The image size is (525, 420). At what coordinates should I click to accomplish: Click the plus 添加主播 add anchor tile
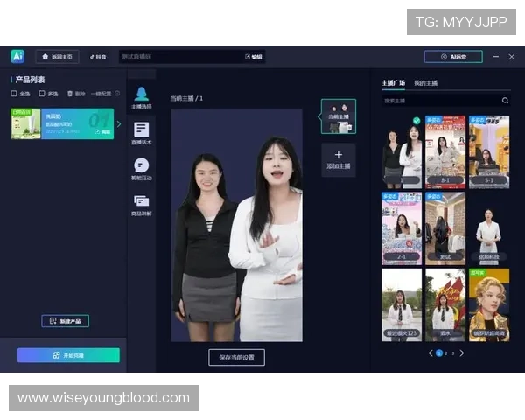(x=338, y=160)
